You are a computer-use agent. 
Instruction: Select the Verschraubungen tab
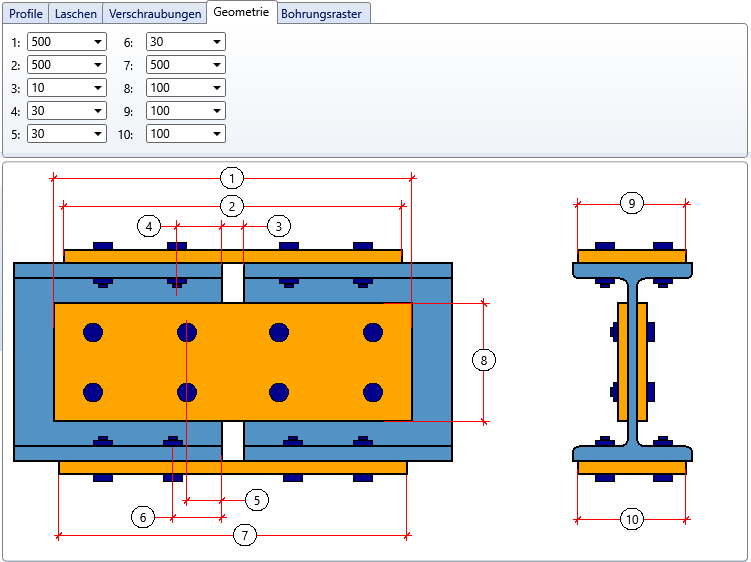(155, 14)
